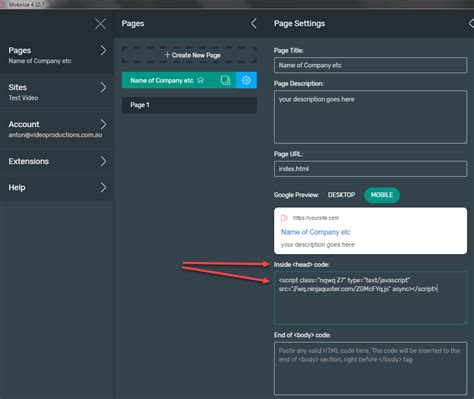Duplicate the Name of Company etc page
The image size is (474, 399).
[x=225, y=80]
